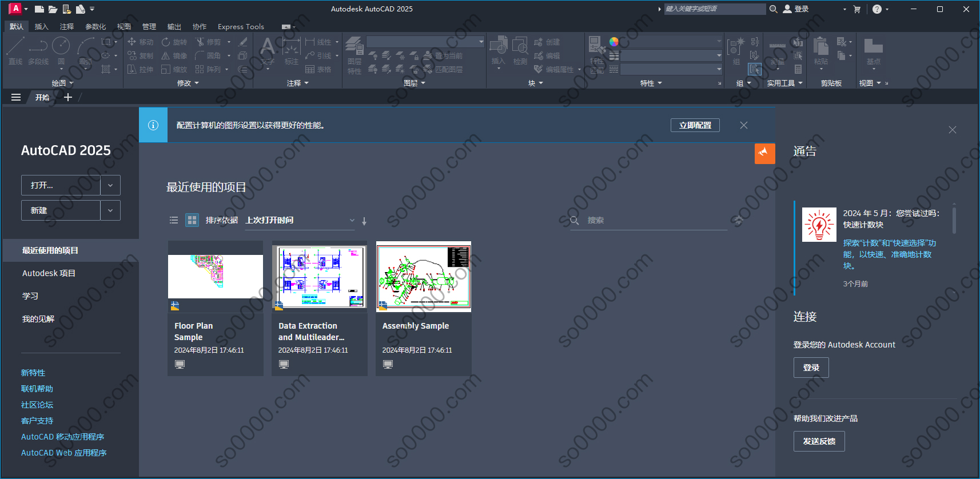Expand the Modify (修改) panel
Screen dimensions: 980x479
[x=188, y=83]
